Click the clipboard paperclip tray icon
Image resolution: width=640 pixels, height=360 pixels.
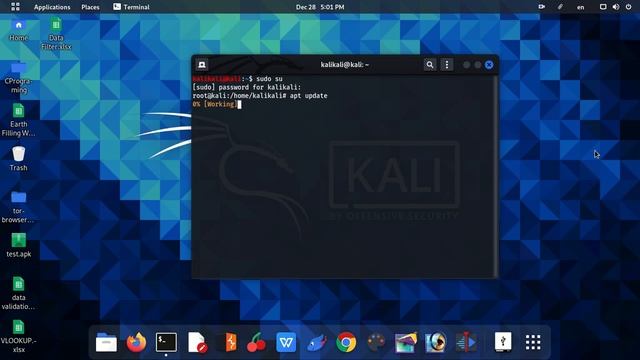560,7
